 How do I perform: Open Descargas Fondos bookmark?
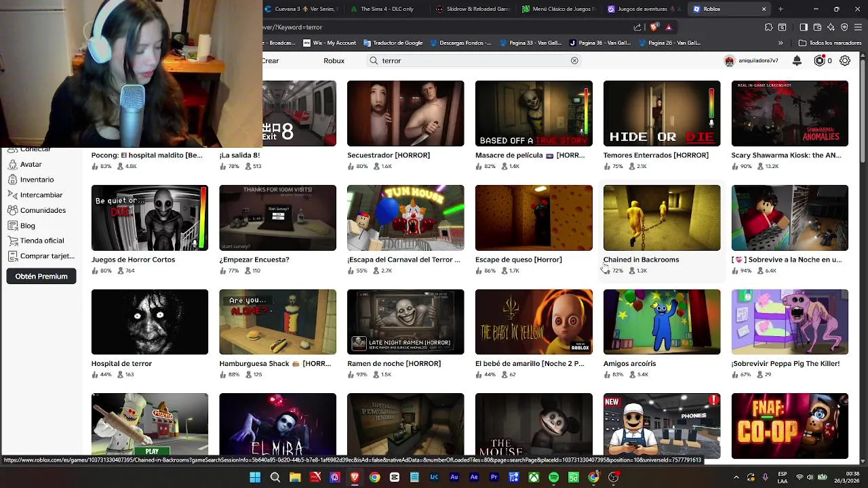460,43
